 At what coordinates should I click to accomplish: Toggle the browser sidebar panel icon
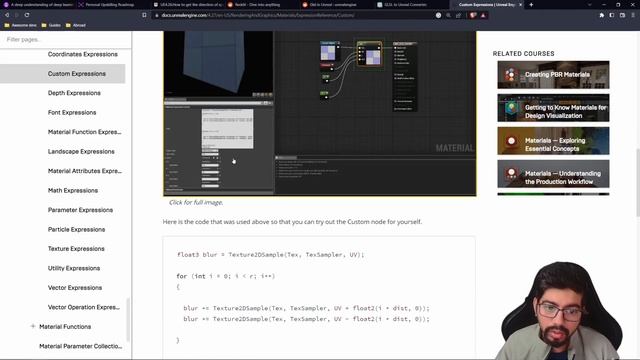[x=612, y=15]
